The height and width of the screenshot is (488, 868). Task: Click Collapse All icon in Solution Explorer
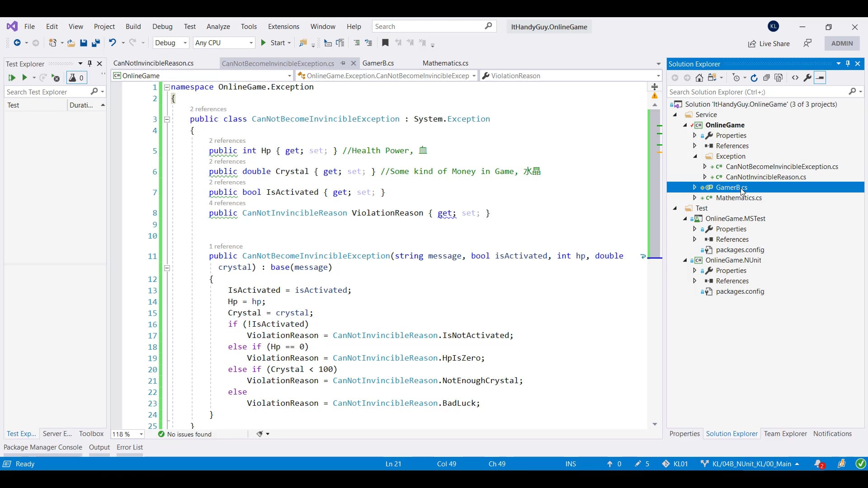point(766,78)
